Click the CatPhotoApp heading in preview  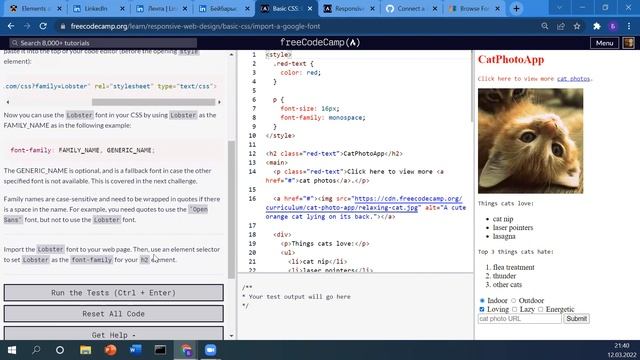coord(511,60)
